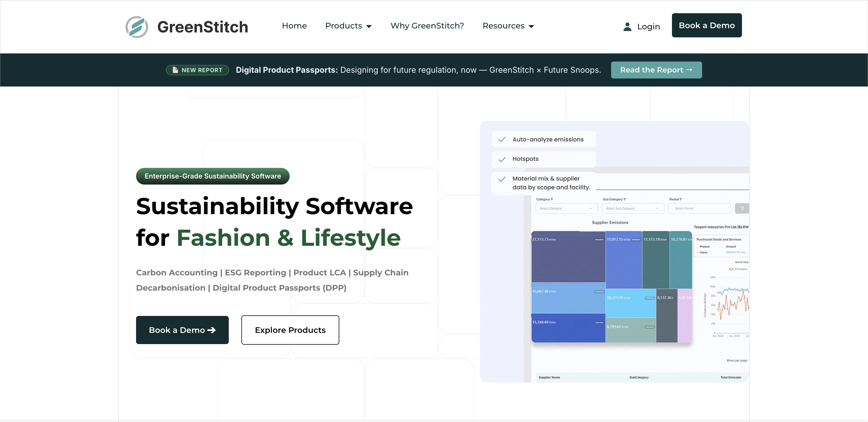
Task: Click the Category filter funnel icon
Action: tap(552, 200)
